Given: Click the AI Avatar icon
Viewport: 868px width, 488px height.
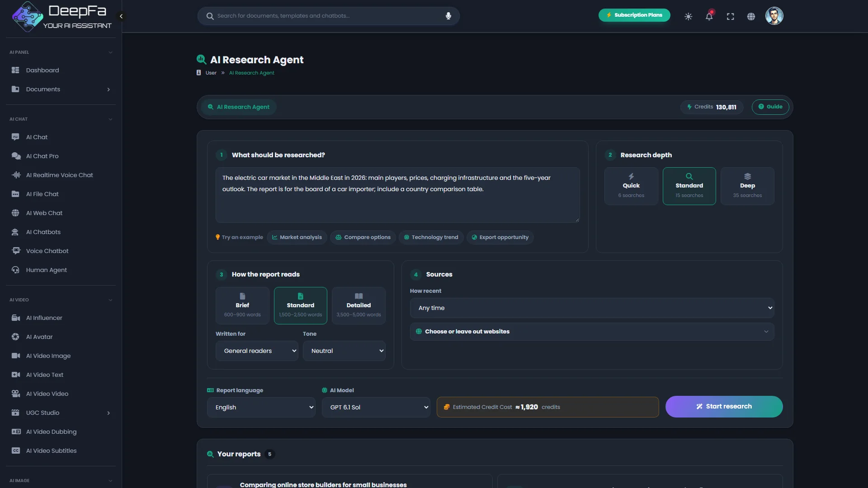Looking at the screenshot, I should pos(15,337).
